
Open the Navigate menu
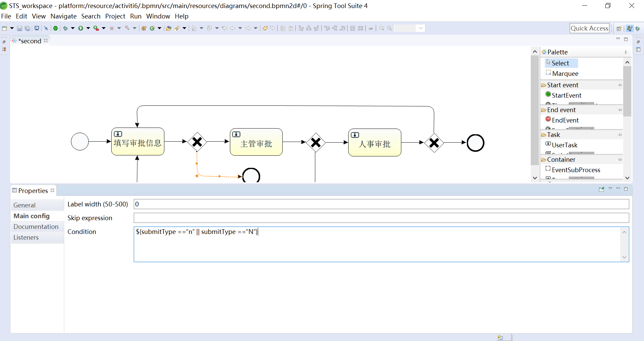click(64, 16)
